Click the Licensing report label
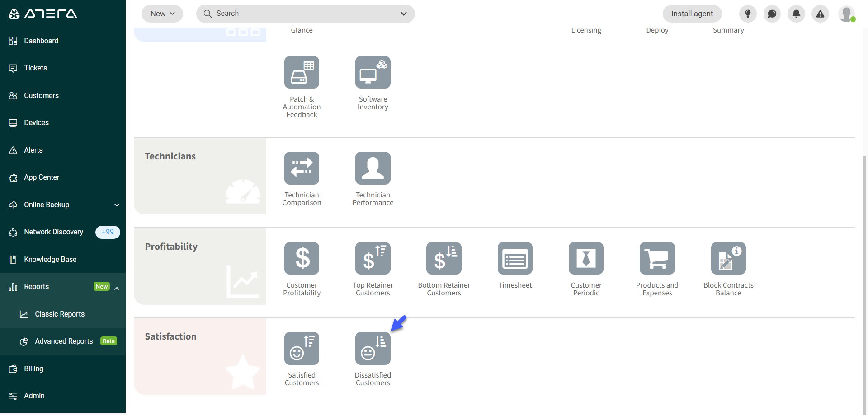Image resolution: width=868 pixels, height=415 pixels. click(586, 30)
